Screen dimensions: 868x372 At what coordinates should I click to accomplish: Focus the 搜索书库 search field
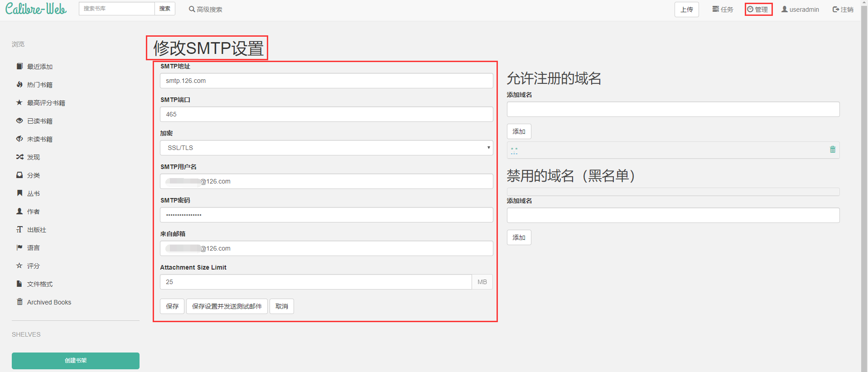click(117, 9)
